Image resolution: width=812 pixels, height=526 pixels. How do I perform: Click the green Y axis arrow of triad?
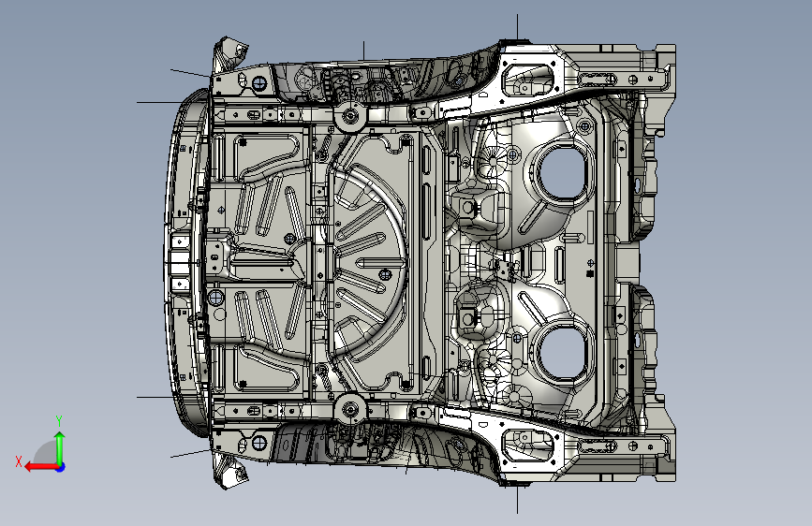[x=60, y=448]
